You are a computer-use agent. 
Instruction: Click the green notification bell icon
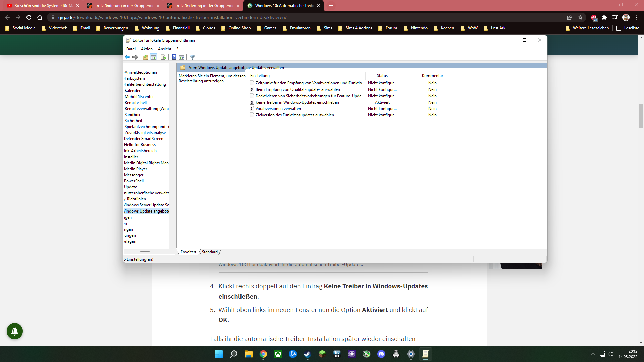[x=15, y=331]
